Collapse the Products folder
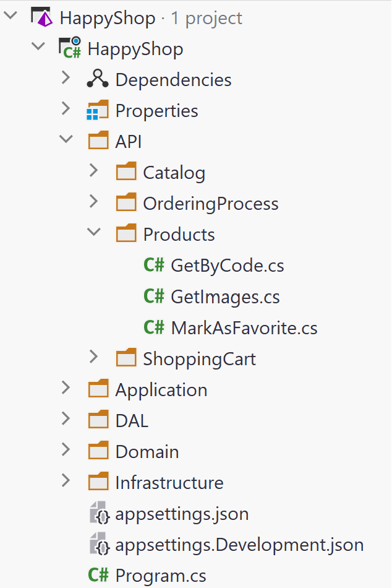This screenshot has width=392, height=588. tap(94, 232)
